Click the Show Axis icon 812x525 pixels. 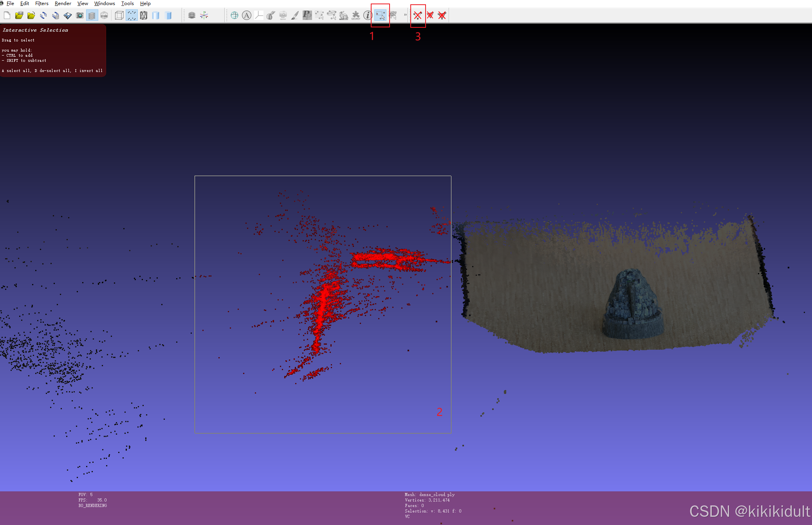coord(204,15)
